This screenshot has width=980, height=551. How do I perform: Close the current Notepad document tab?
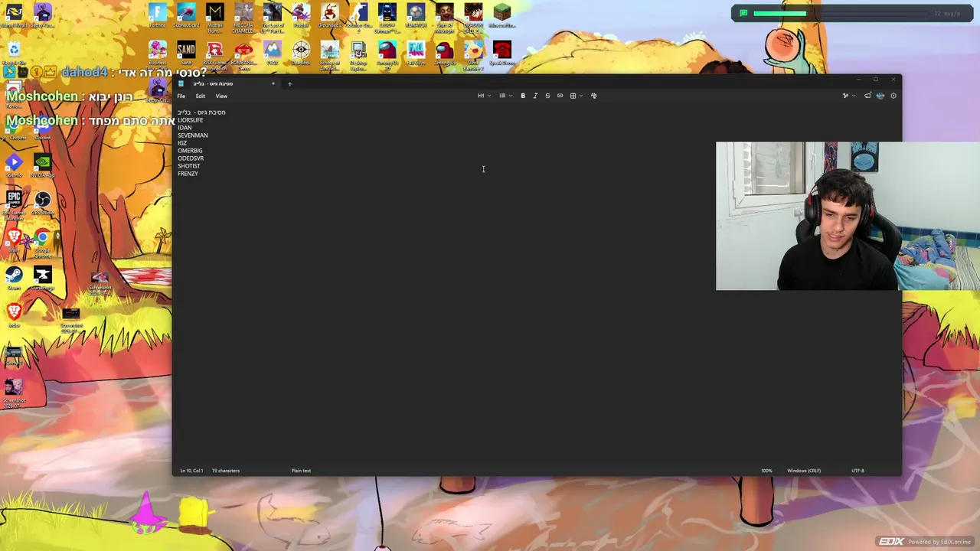pos(273,83)
